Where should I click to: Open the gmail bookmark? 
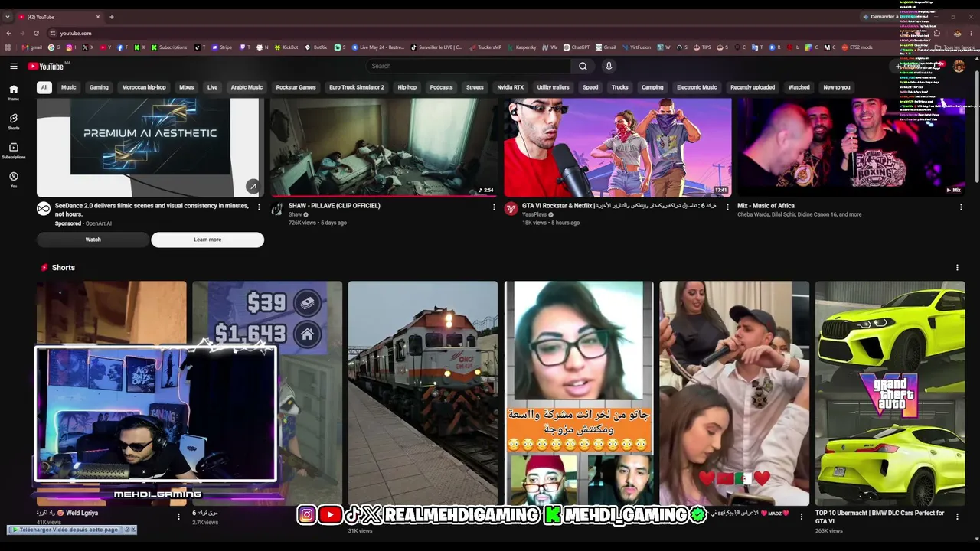pyautogui.click(x=32, y=47)
